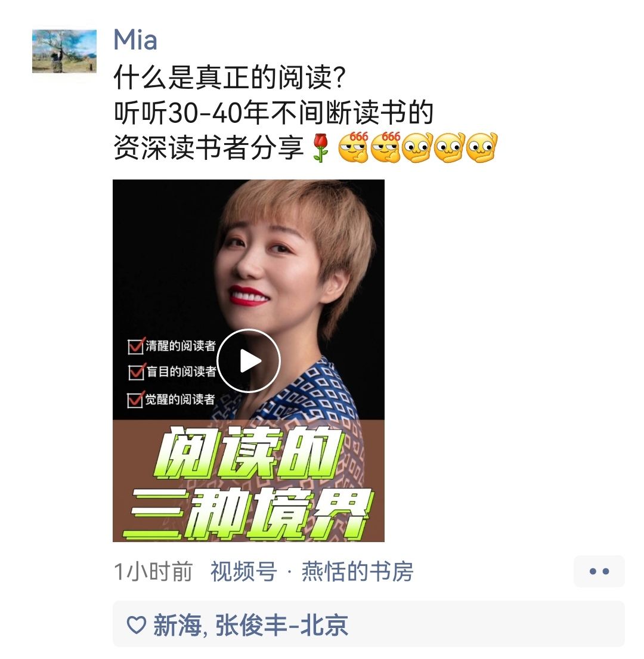This screenshot has width=644, height=659.
Task: Tap the username Mia
Action: click(135, 41)
